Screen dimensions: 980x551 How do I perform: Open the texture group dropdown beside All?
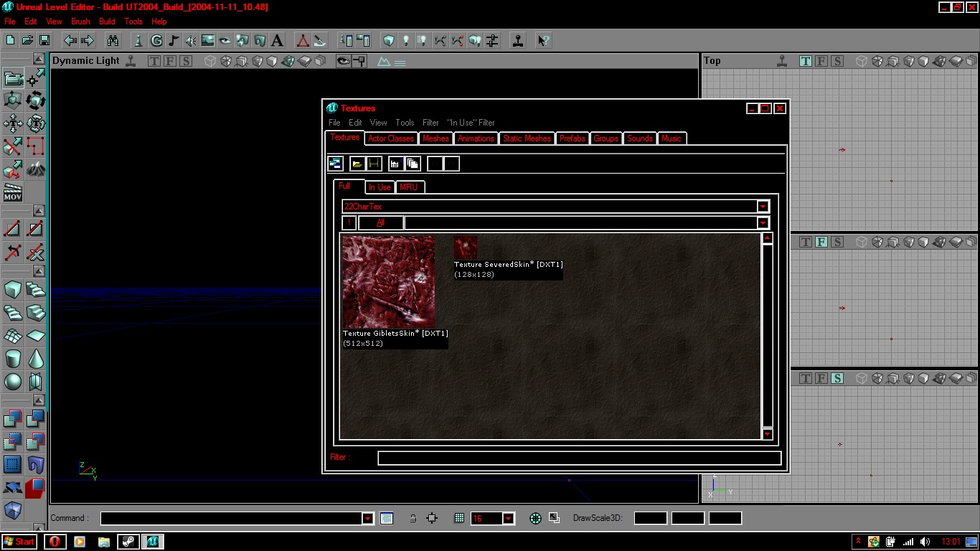pyautogui.click(x=763, y=222)
